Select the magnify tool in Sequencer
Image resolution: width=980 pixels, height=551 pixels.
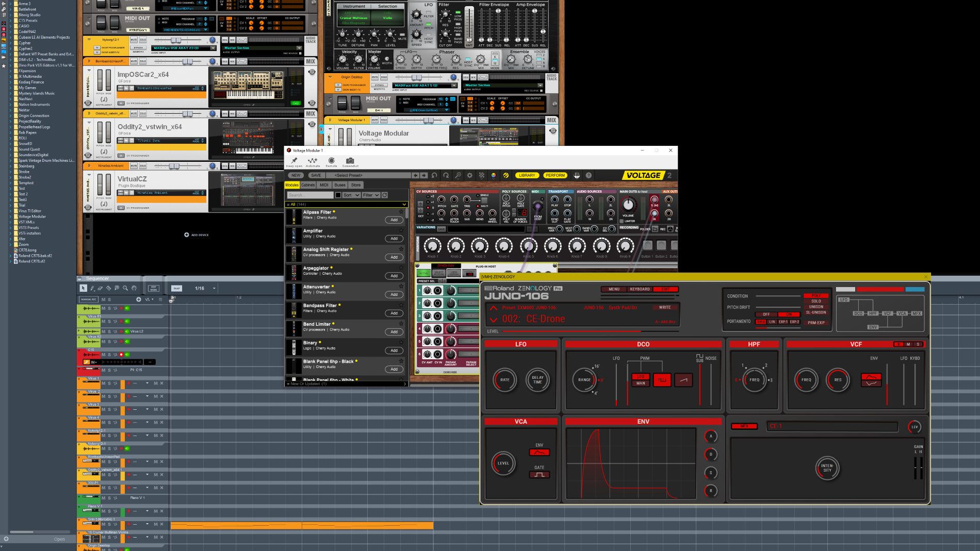(x=125, y=288)
